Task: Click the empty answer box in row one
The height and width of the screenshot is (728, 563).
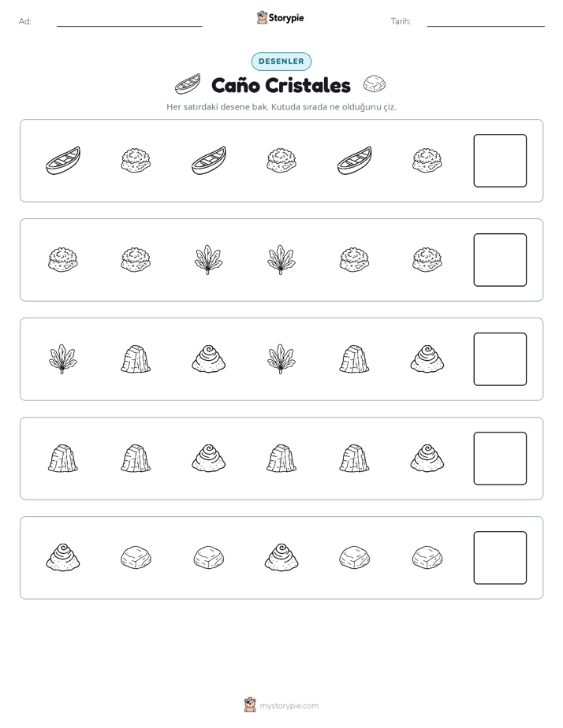Action: point(500,161)
